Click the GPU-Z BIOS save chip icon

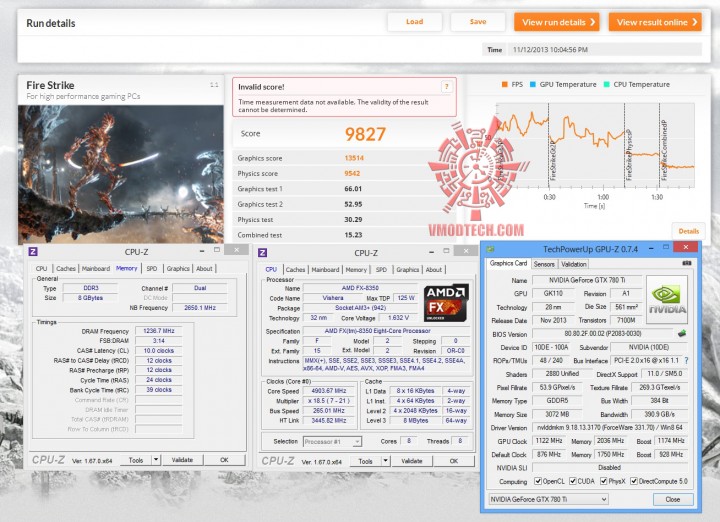tap(682, 333)
